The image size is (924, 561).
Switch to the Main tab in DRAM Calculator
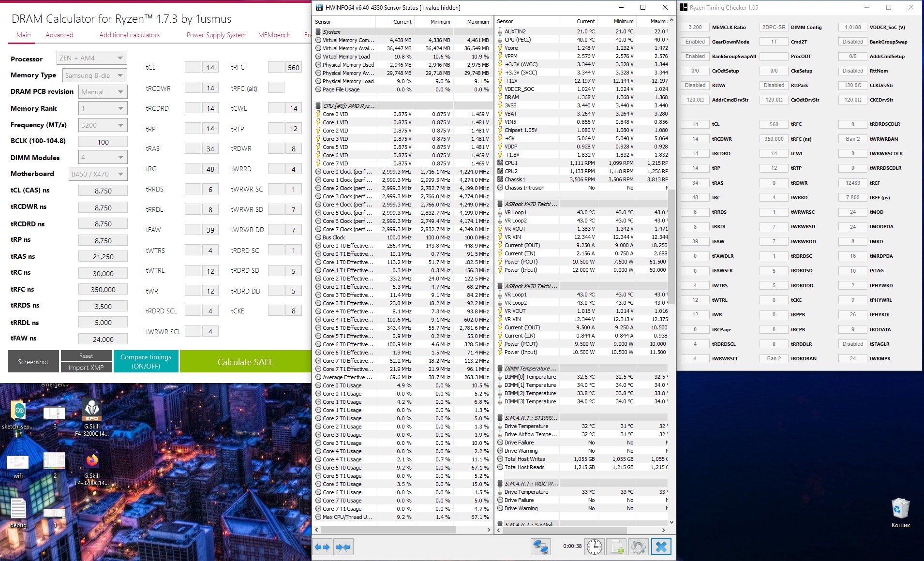pyautogui.click(x=23, y=35)
